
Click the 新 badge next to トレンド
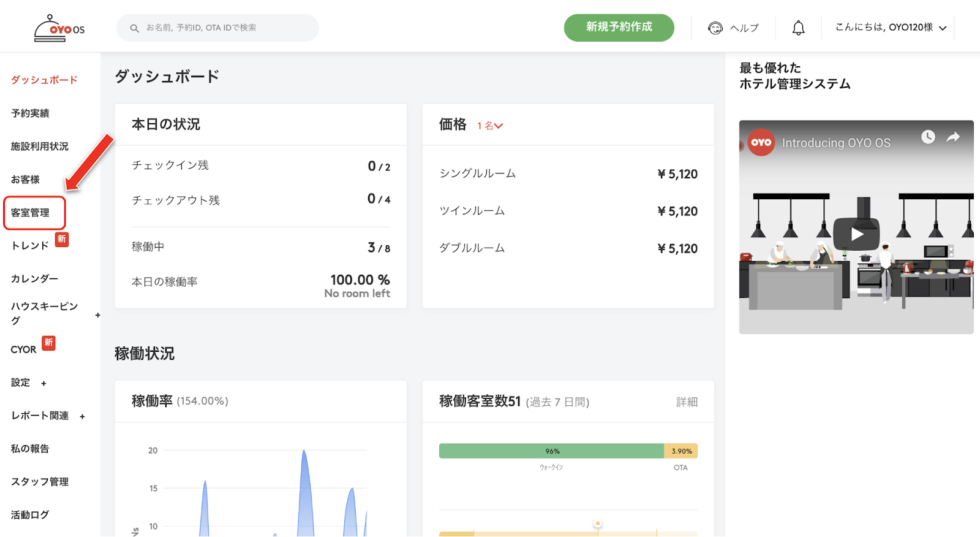[62, 239]
